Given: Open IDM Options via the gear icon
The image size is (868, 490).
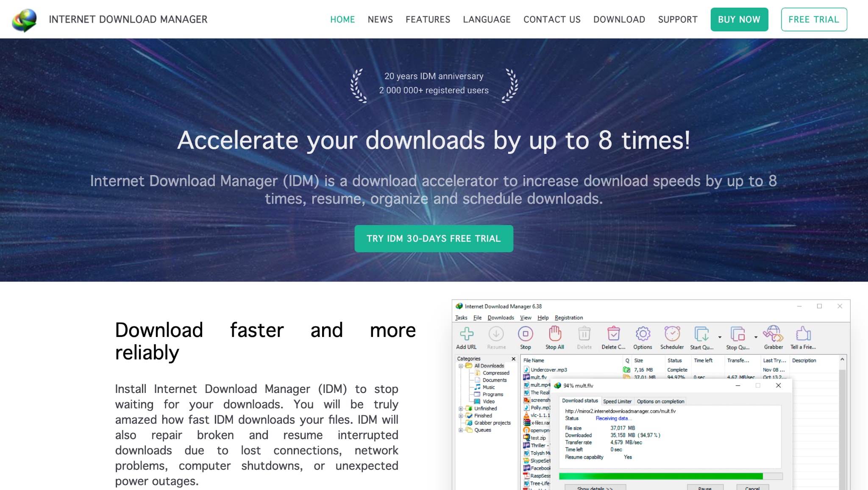Looking at the screenshot, I should pos(643,335).
